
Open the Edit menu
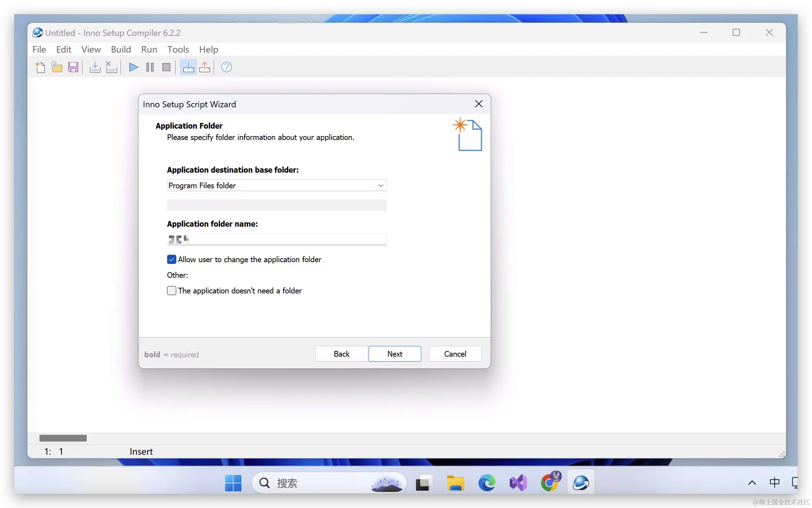coord(64,49)
